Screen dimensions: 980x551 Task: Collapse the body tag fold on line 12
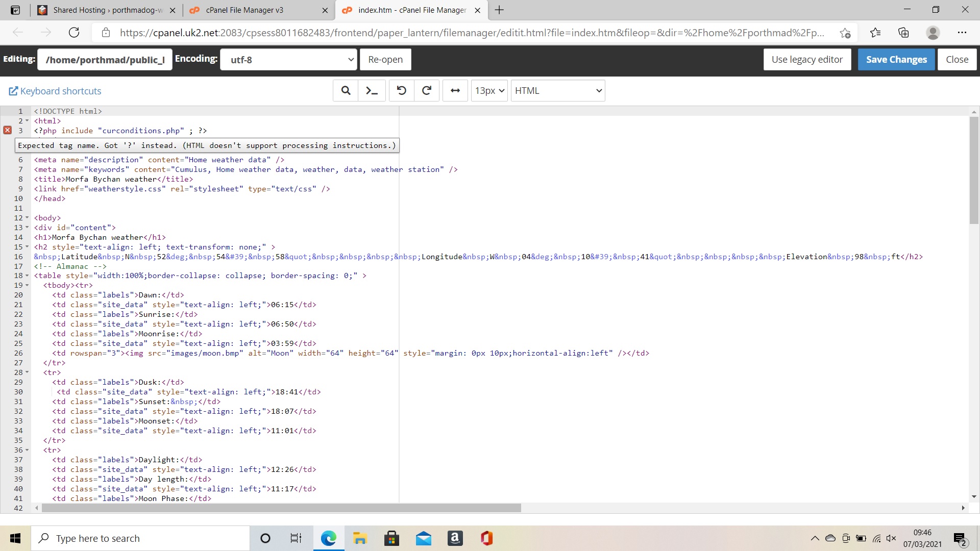click(x=27, y=218)
